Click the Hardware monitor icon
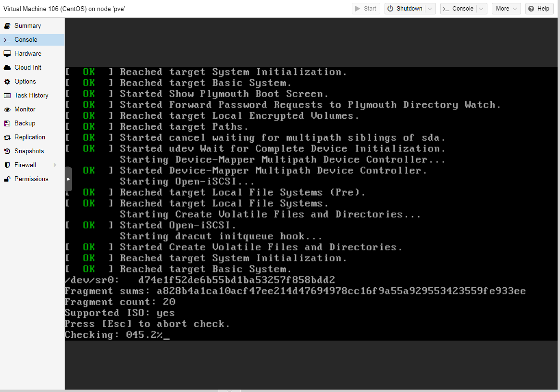This screenshot has width=560, height=392. click(7, 54)
